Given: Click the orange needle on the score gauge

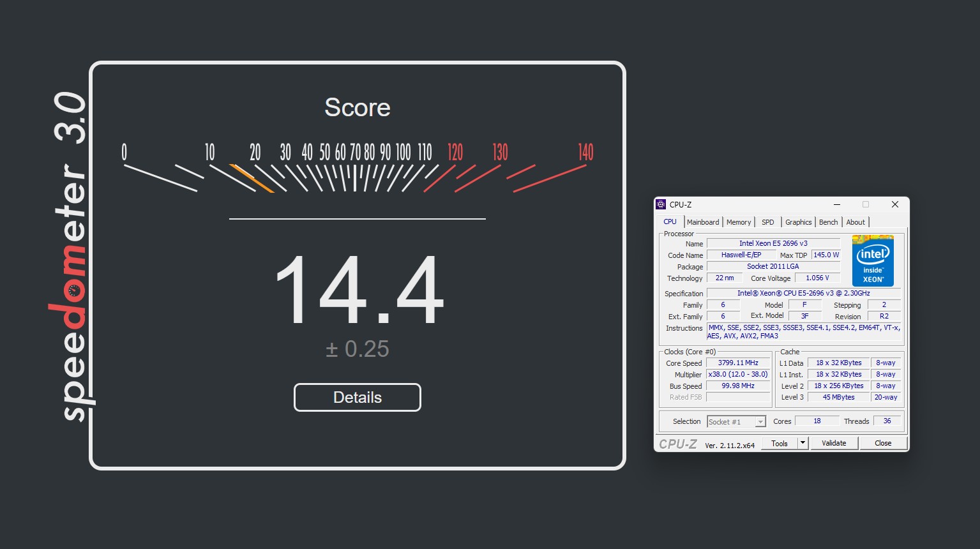Looking at the screenshot, I should (252, 179).
